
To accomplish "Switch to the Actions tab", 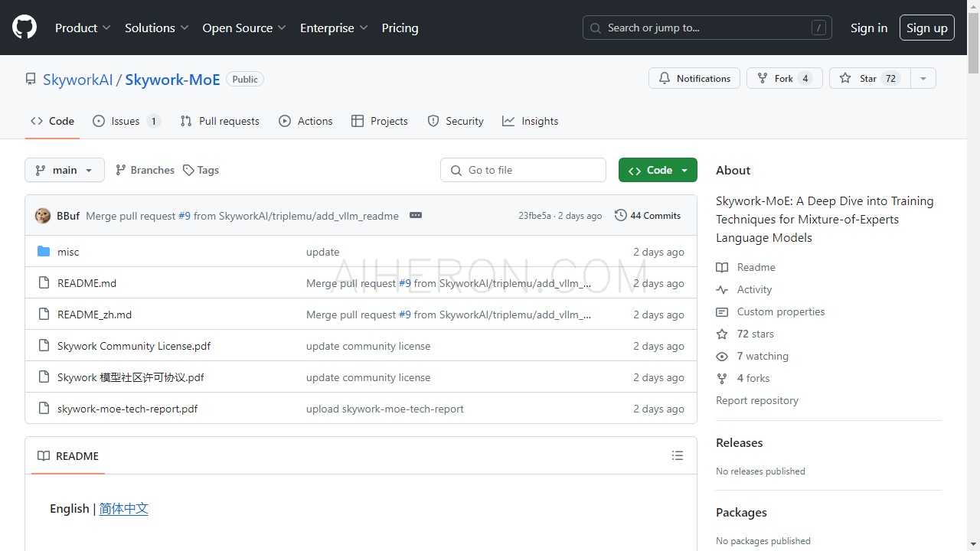I will tap(305, 121).
